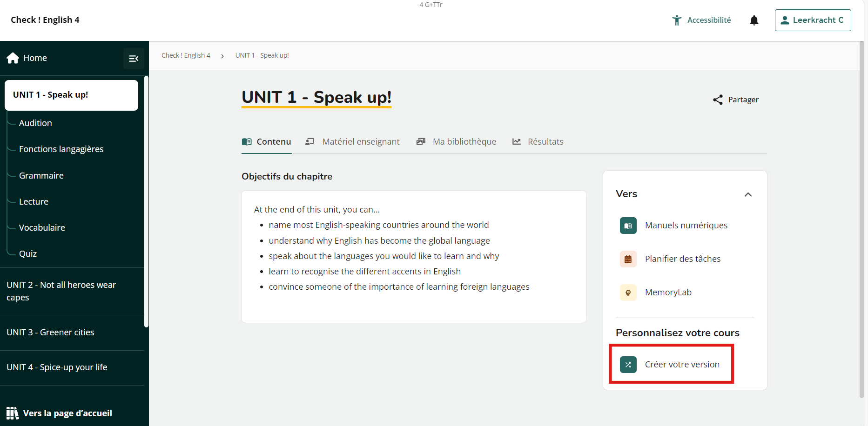The width and height of the screenshot is (868, 426).
Task: Collapse the Vers panel chevron
Action: point(748,194)
